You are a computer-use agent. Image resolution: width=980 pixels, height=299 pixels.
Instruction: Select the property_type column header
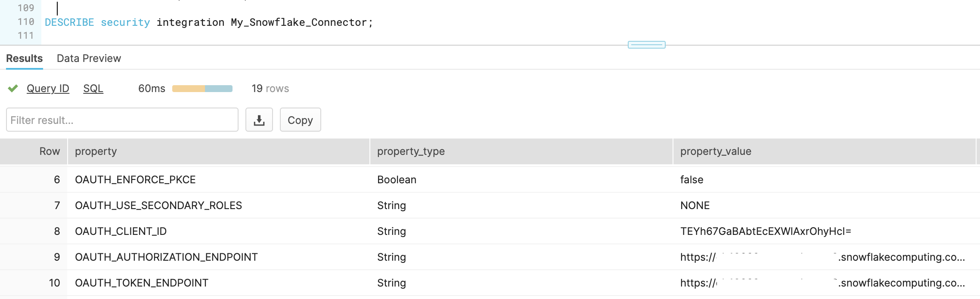tap(410, 151)
